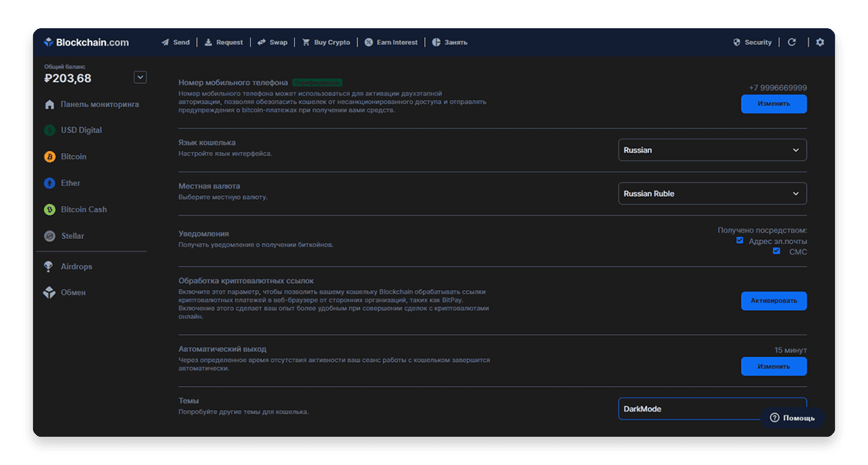Expand the total balance dropdown chevron
868x465 pixels.
(x=141, y=77)
